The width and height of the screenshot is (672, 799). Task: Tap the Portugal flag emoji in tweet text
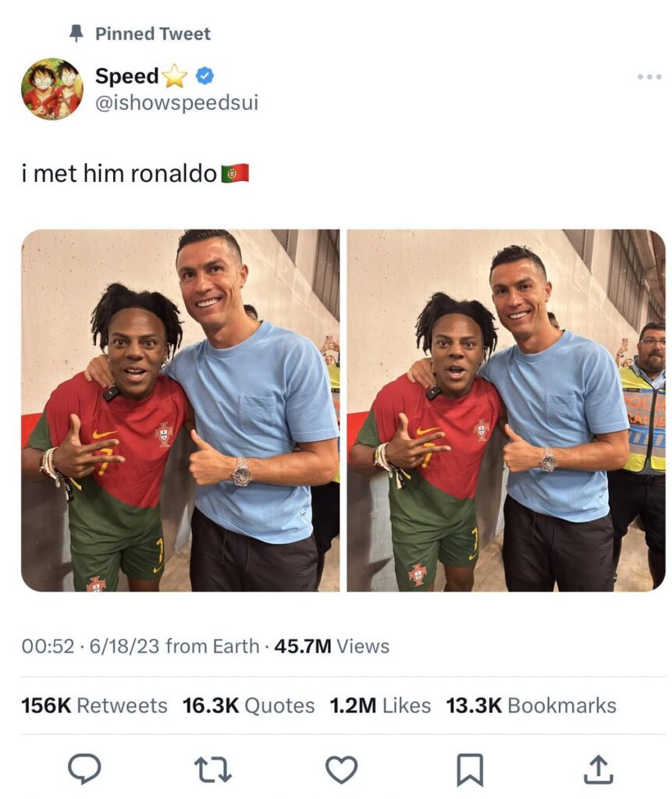235,173
